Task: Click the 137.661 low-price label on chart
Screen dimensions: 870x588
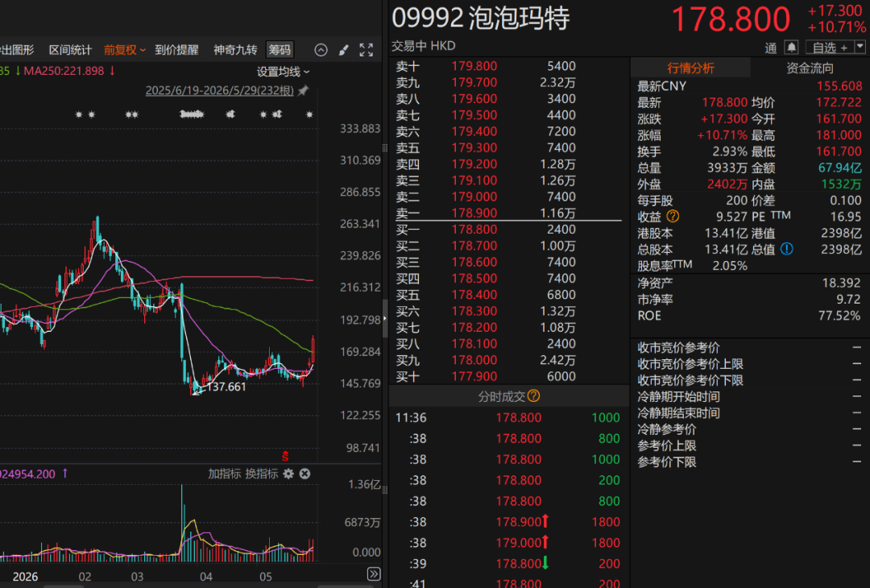Action: (226, 387)
